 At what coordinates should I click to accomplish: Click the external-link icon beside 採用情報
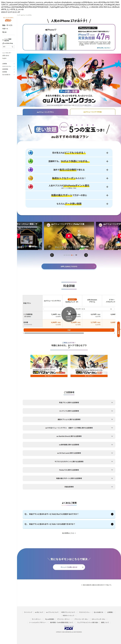pyautogui.click(x=14, y=72)
